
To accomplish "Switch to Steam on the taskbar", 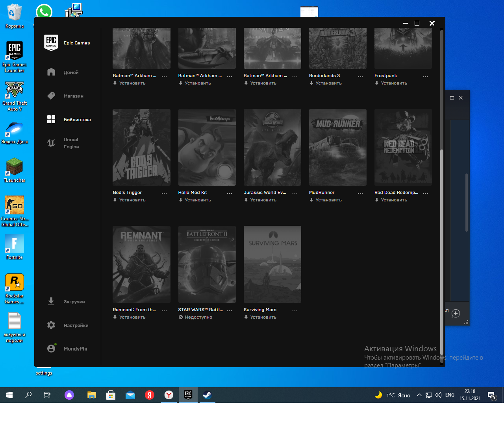I will [x=207, y=395].
